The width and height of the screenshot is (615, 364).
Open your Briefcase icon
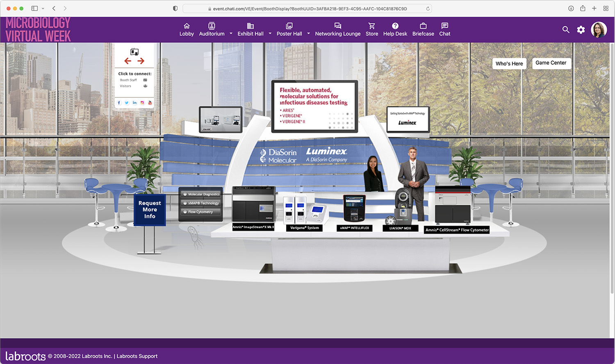423,26
